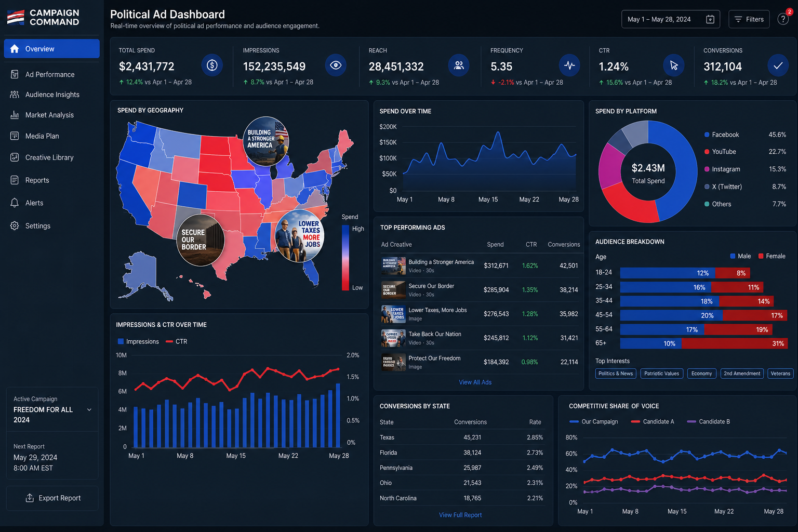Image resolution: width=798 pixels, height=532 pixels.
Task: Click the Audience Insights people icon
Action: 15,95
